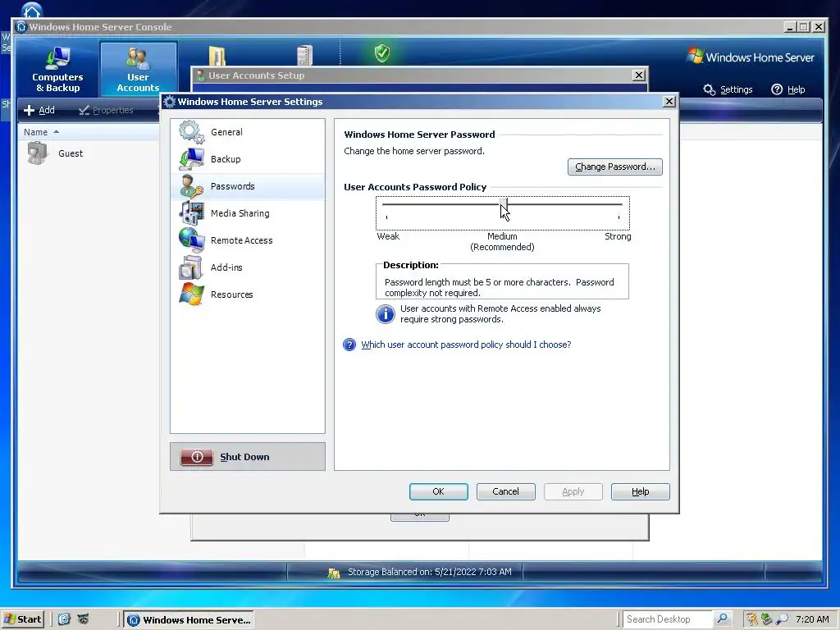Click the Passwords user-and-key icon
This screenshot has width=840, height=630.
191,186
